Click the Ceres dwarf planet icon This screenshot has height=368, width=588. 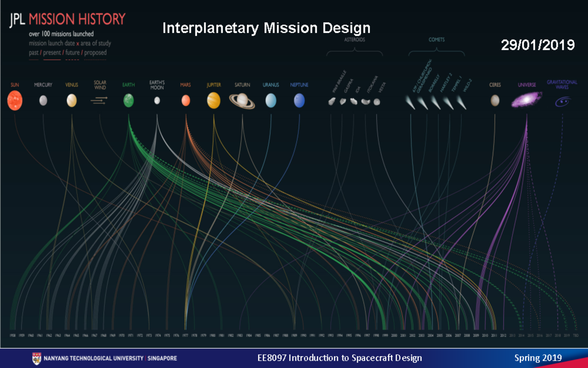494,100
